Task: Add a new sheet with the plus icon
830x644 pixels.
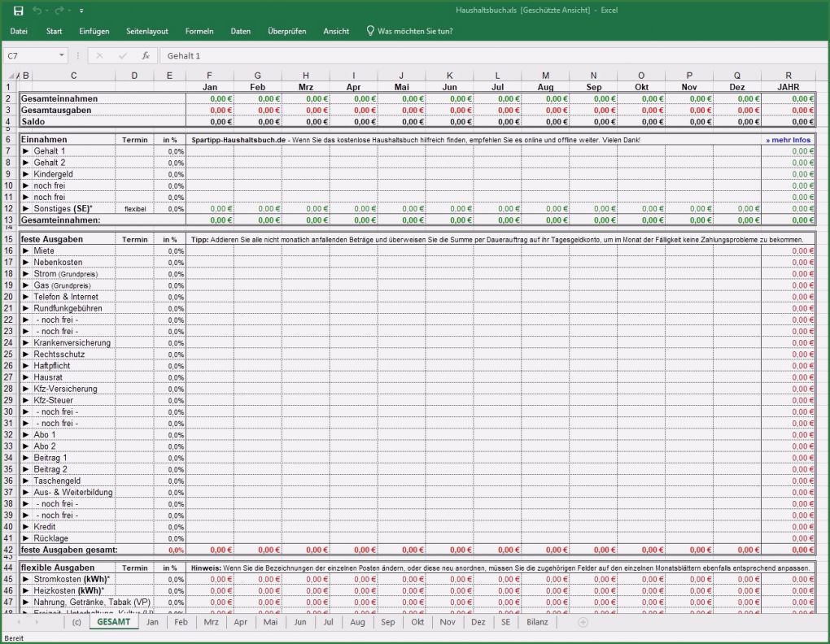Action: pyautogui.click(x=583, y=622)
